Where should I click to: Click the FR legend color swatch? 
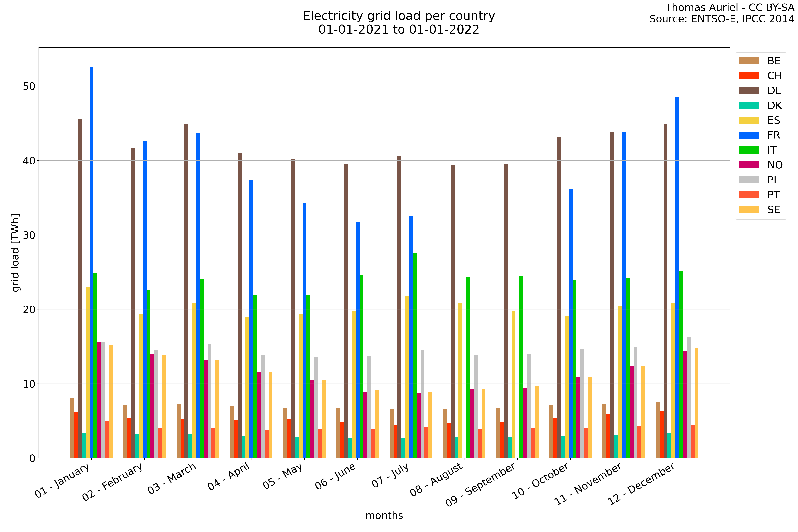click(749, 135)
